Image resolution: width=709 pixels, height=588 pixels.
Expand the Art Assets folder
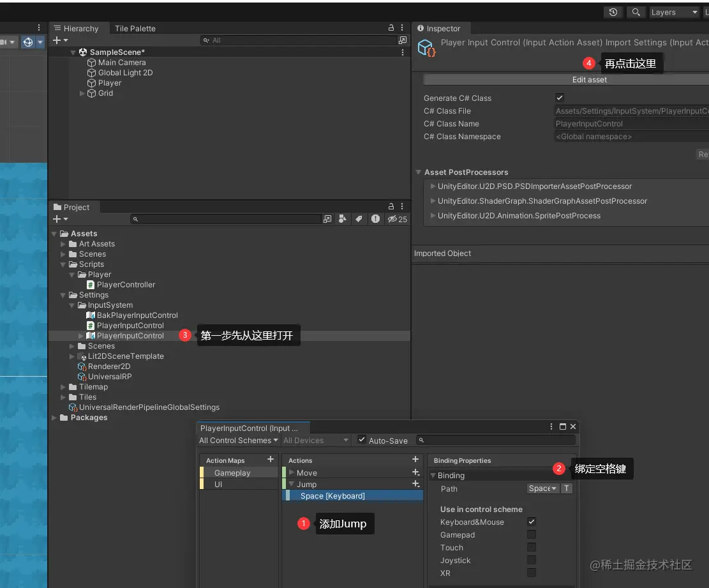[63, 245]
